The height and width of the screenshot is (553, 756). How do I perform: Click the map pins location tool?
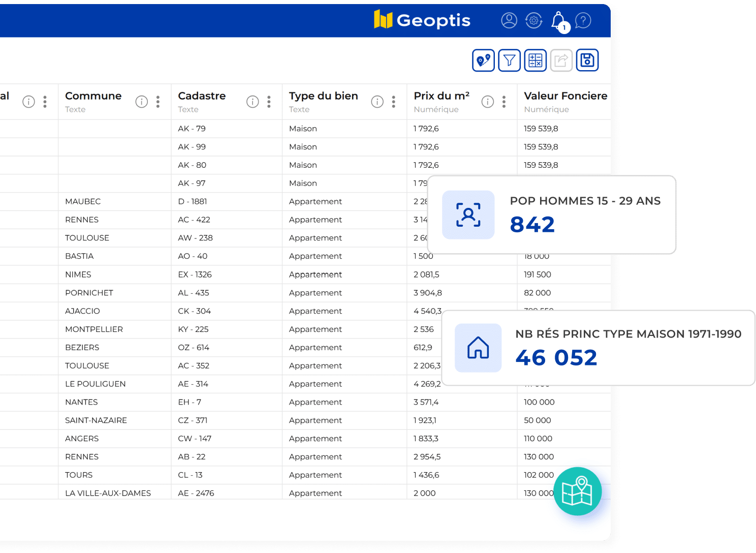[x=483, y=60]
